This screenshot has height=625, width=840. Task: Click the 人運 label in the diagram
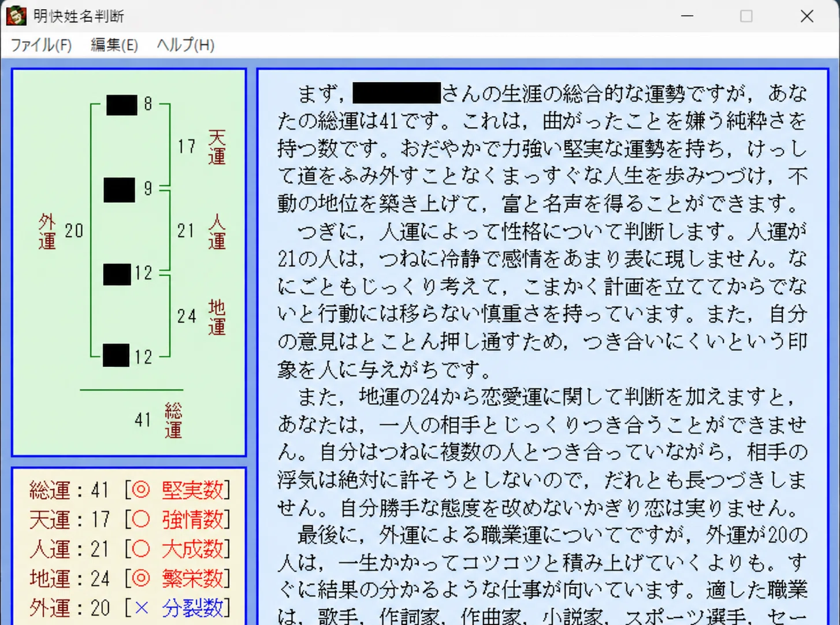click(217, 232)
